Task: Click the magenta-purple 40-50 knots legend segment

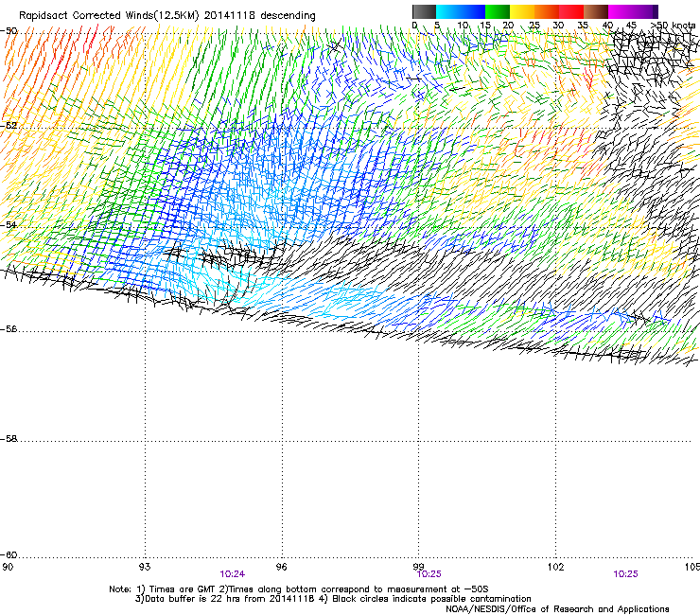Action: point(633,11)
